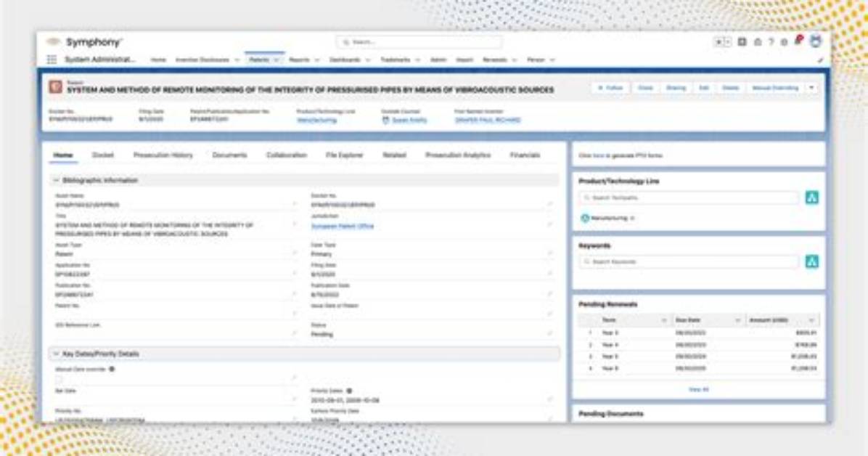
Task: Open the favorites star icon
Action: [x=719, y=42]
